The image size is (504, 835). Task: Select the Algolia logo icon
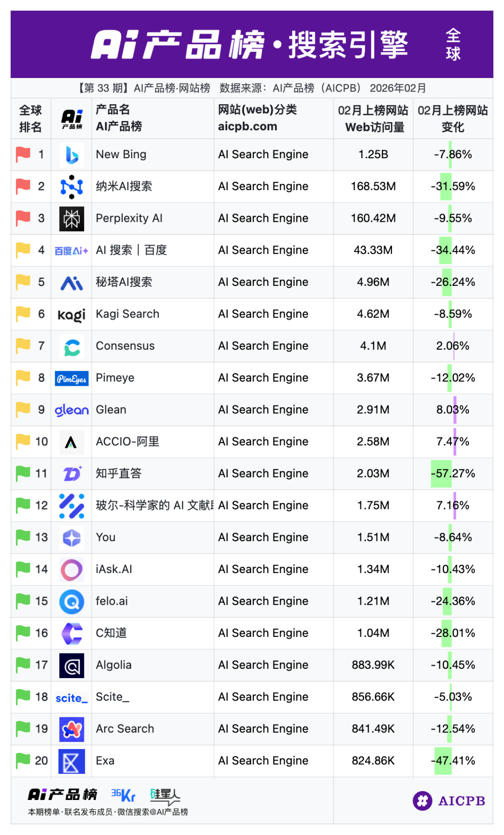72,665
